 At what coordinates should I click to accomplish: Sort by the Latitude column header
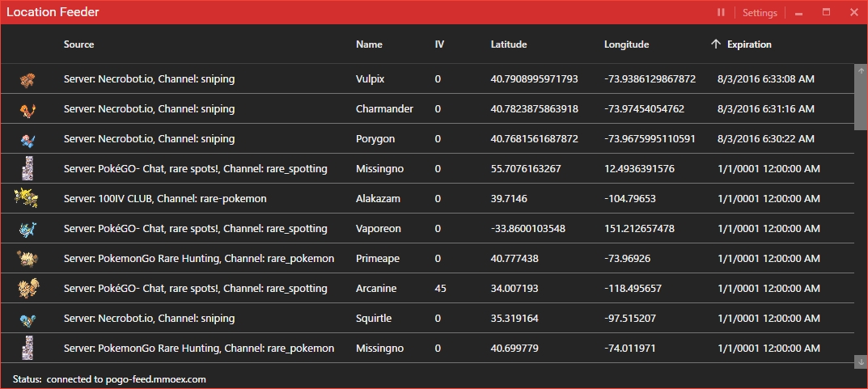point(509,44)
